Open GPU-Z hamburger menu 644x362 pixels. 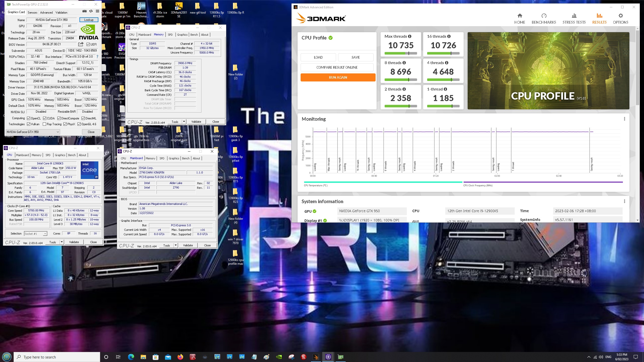point(97,11)
